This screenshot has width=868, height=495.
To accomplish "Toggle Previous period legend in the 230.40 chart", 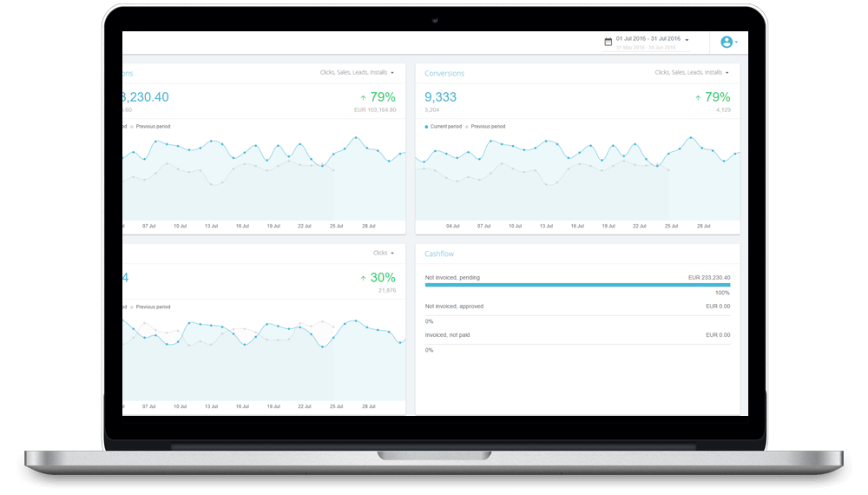I will tap(150, 126).
